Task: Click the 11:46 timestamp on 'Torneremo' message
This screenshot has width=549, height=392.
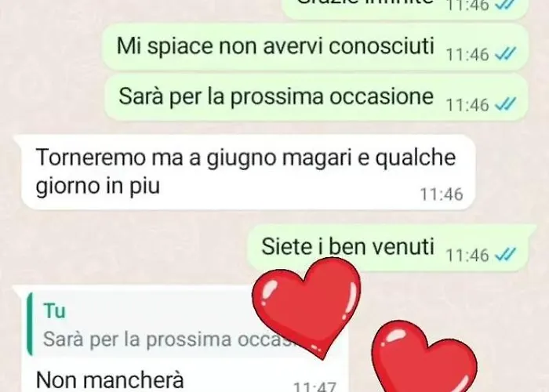Action: pos(442,194)
